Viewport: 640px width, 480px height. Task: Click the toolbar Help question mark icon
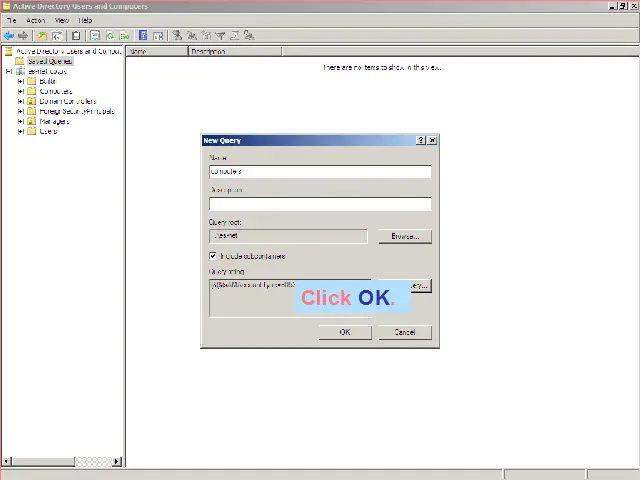(x=143, y=36)
